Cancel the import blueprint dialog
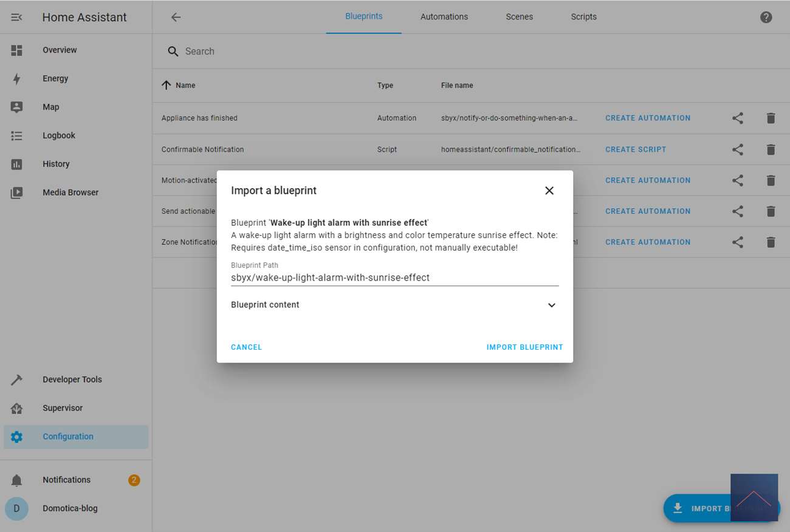This screenshot has width=790, height=532. click(246, 347)
